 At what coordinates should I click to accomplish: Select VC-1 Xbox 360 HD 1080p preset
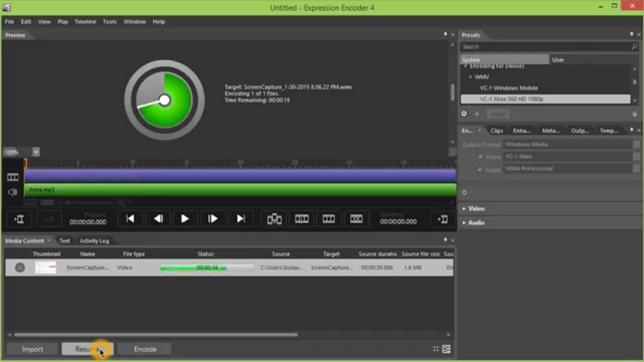pos(545,99)
